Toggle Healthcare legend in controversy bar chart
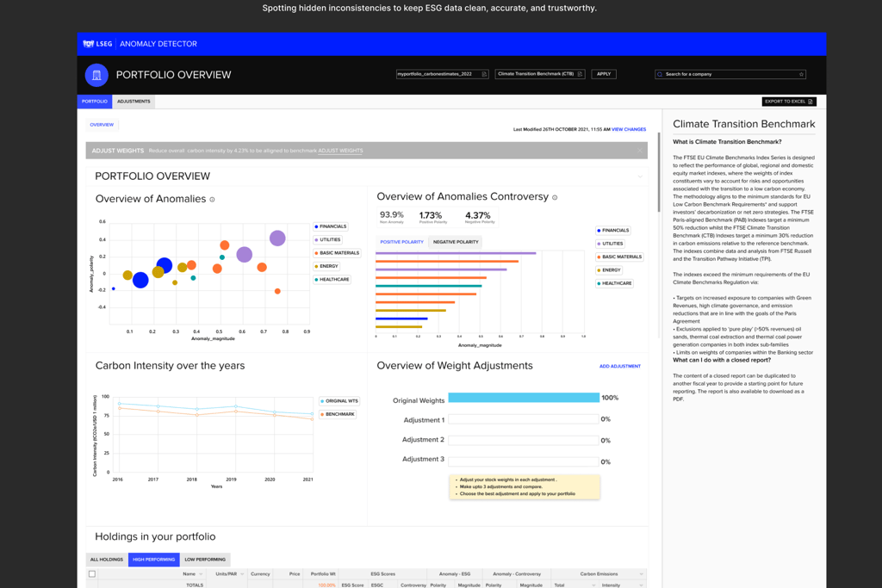This screenshot has height=588, width=882. (x=615, y=283)
